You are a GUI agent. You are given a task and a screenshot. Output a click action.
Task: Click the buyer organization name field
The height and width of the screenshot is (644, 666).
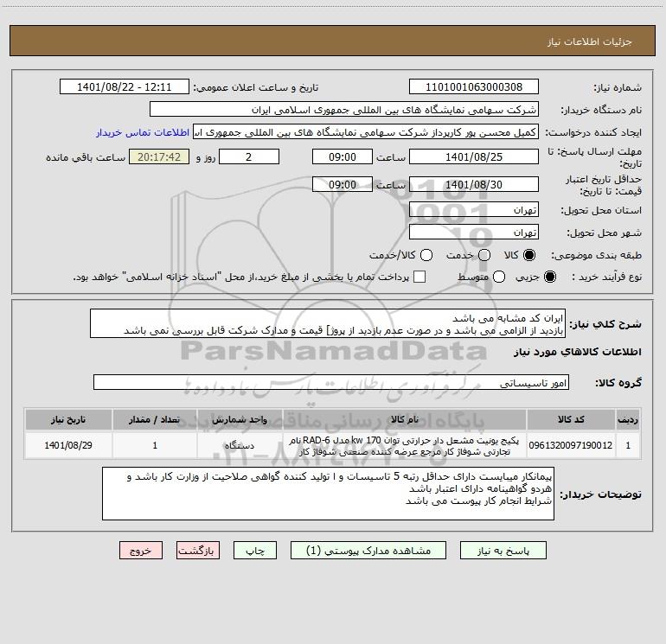[344, 110]
